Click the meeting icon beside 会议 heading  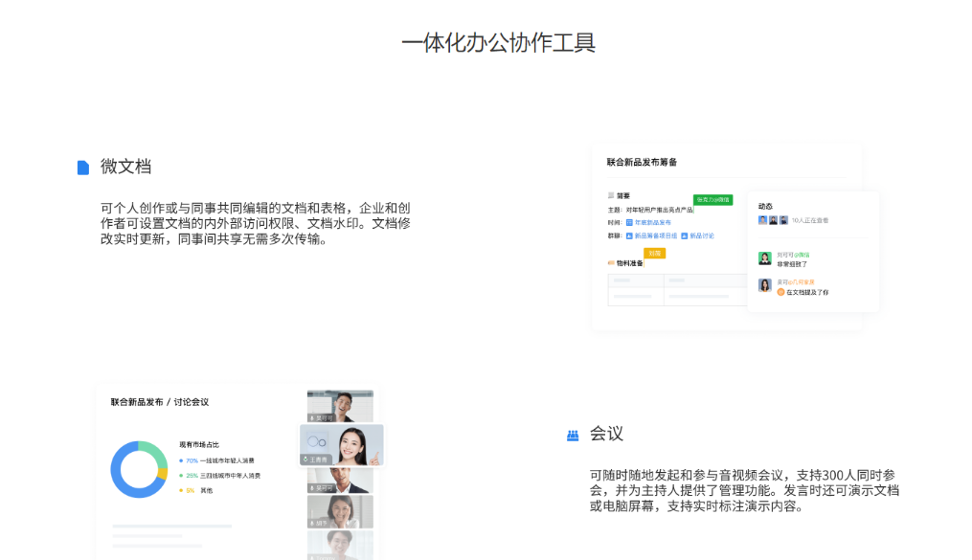[x=573, y=433]
